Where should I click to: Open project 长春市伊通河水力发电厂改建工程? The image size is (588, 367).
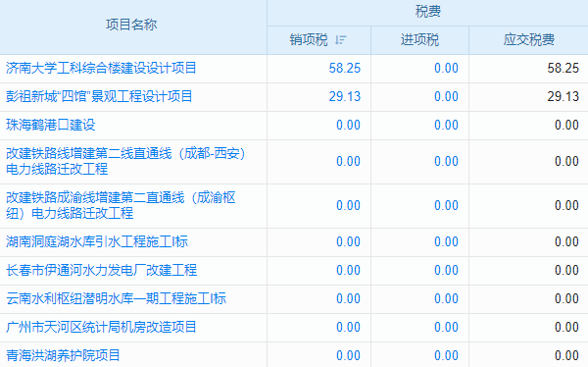(101, 270)
